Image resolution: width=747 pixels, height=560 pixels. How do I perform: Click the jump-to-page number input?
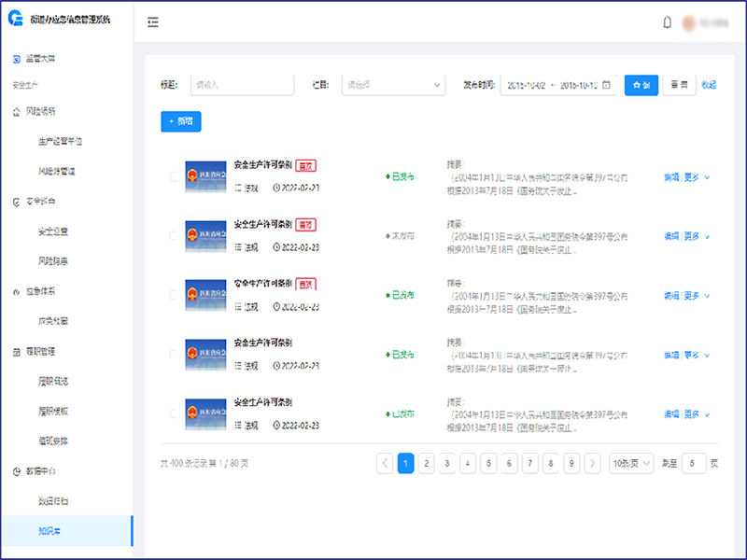(x=694, y=463)
